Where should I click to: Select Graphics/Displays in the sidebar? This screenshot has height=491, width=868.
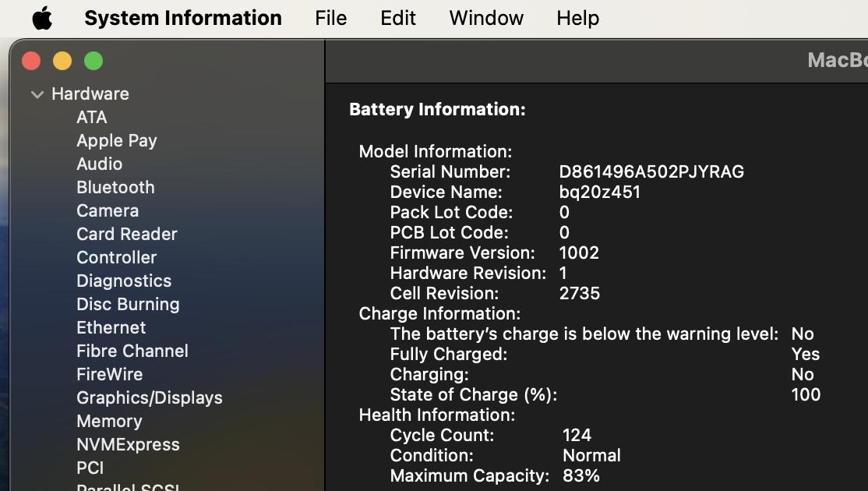(150, 397)
